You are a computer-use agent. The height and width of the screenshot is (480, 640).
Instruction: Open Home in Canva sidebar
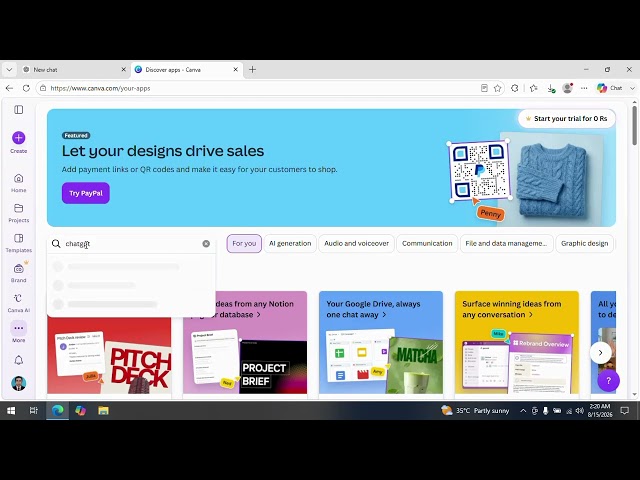tap(19, 183)
